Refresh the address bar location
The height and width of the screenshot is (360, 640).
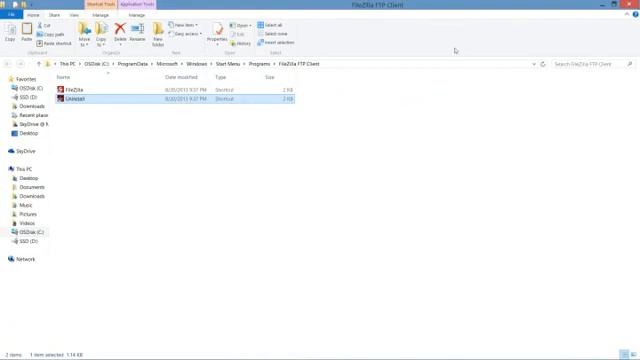(543, 64)
